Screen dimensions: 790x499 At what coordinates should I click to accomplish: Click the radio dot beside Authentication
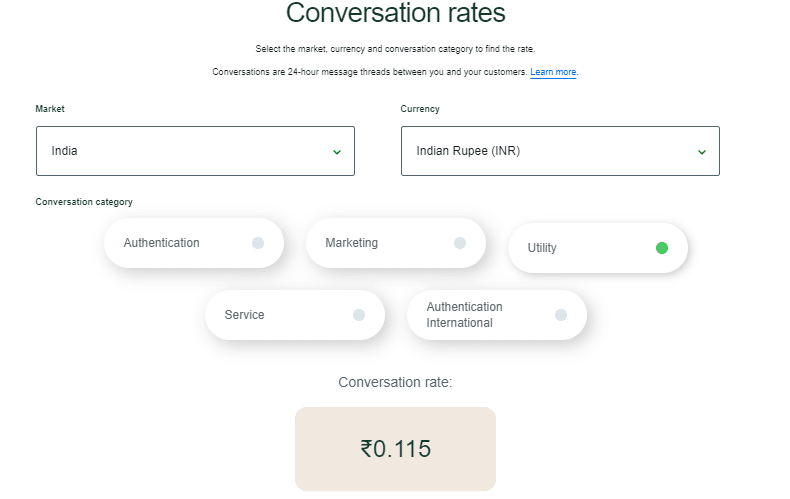pyautogui.click(x=258, y=243)
